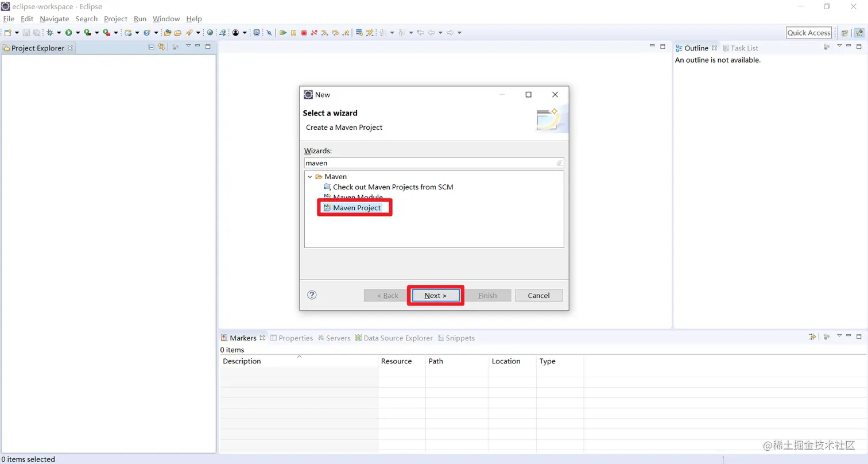Click the Wizards filter text field

click(x=434, y=163)
